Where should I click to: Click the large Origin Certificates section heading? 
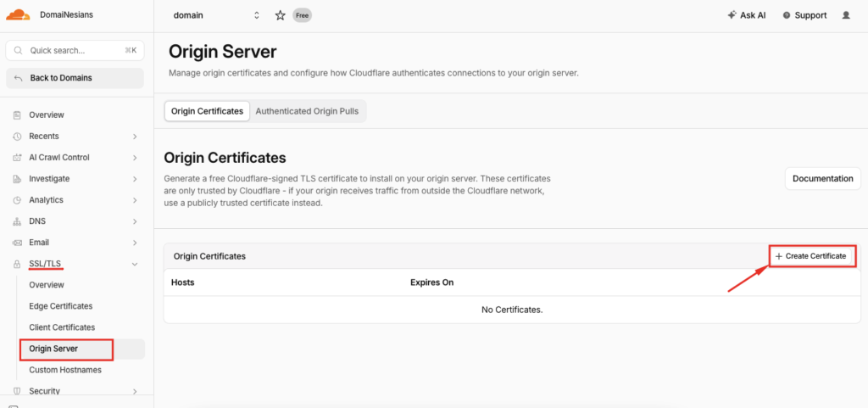[x=225, y=158]
